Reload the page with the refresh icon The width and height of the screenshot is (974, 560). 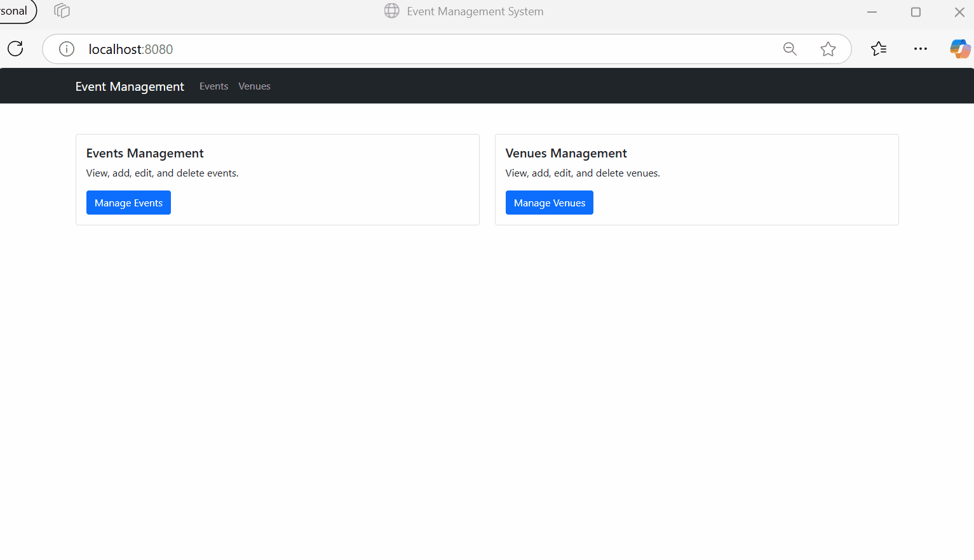click(x=15, y=48)
